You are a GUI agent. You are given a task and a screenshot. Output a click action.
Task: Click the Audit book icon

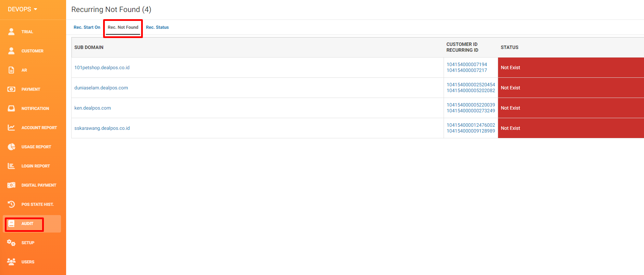[11, 223]
